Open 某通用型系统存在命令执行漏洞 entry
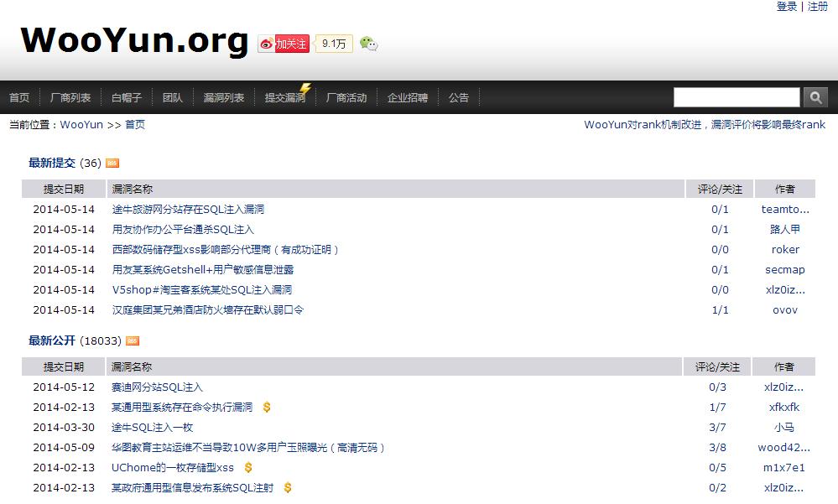Image resolution: width=838 pixels, height=504 pixels. (x=182, y=408)
